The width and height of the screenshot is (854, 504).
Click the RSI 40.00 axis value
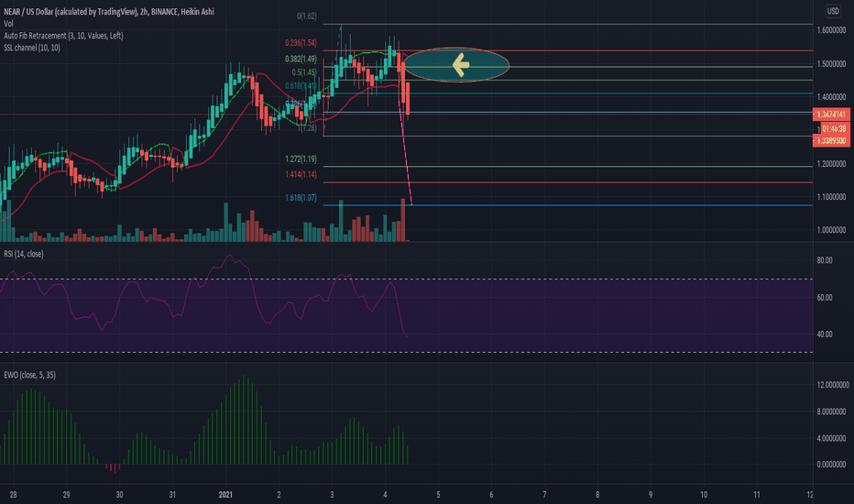click(825, 334)
